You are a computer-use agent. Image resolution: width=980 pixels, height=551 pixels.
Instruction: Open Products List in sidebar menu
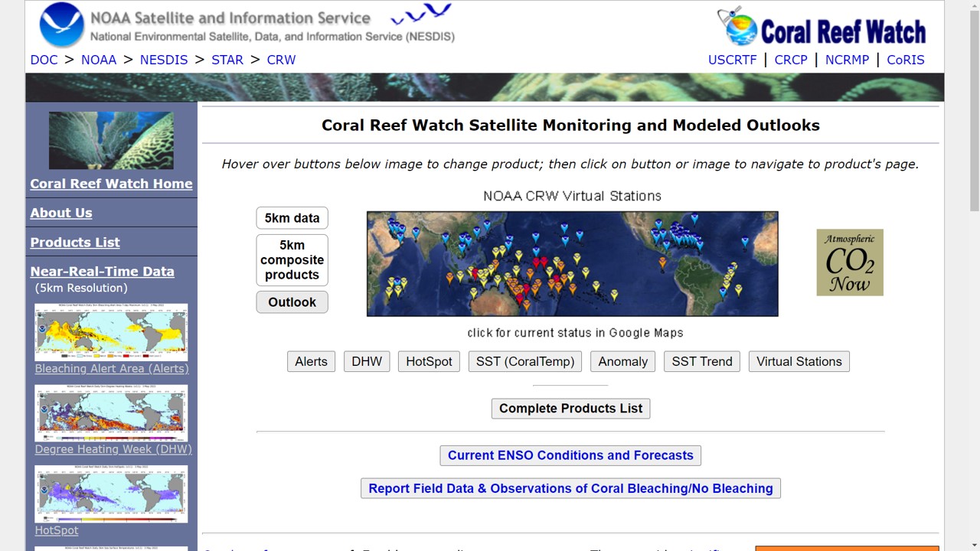tap(75, 243)
